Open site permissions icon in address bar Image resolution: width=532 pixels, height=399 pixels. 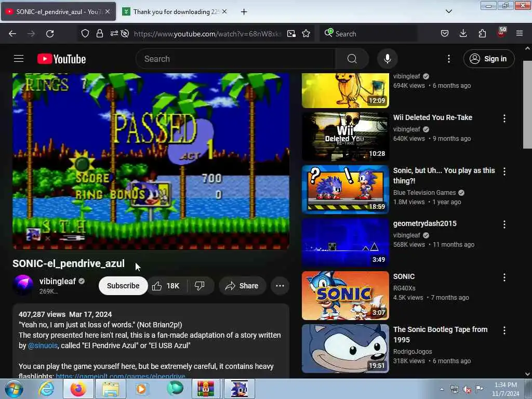(114, 33)
